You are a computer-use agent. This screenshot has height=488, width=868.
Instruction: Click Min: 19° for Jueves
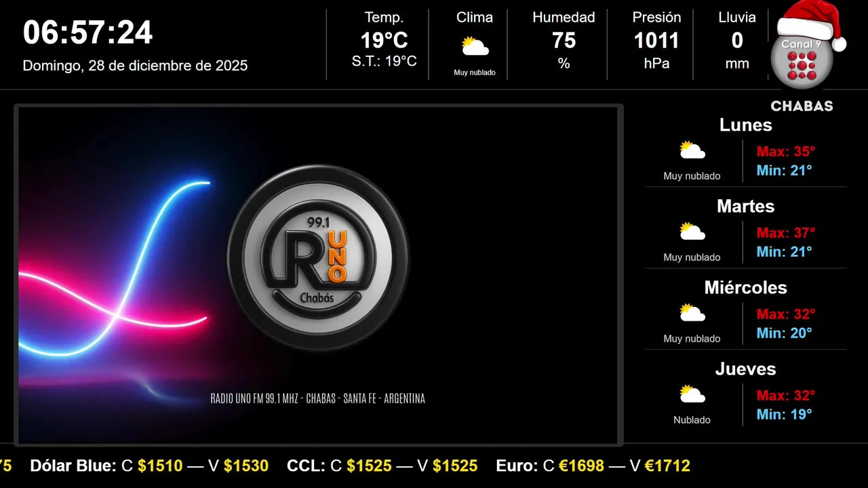[784, 414]
